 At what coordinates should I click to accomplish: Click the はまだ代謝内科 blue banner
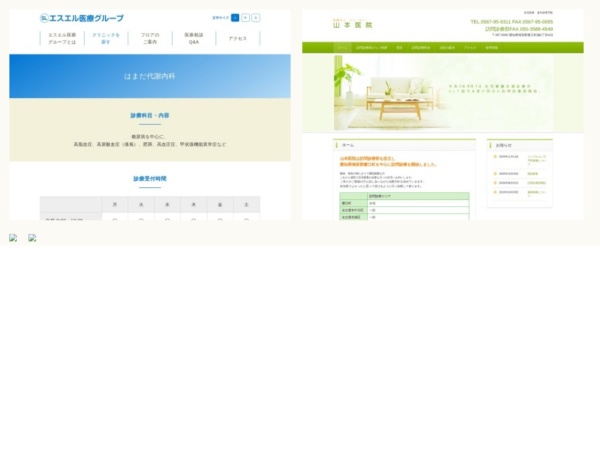pos(150,76)
